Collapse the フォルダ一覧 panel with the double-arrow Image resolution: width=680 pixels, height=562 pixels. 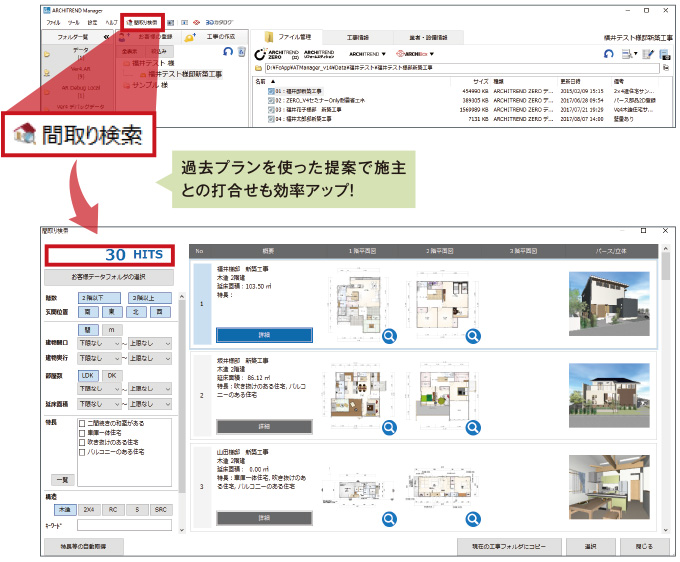(106, 37)
